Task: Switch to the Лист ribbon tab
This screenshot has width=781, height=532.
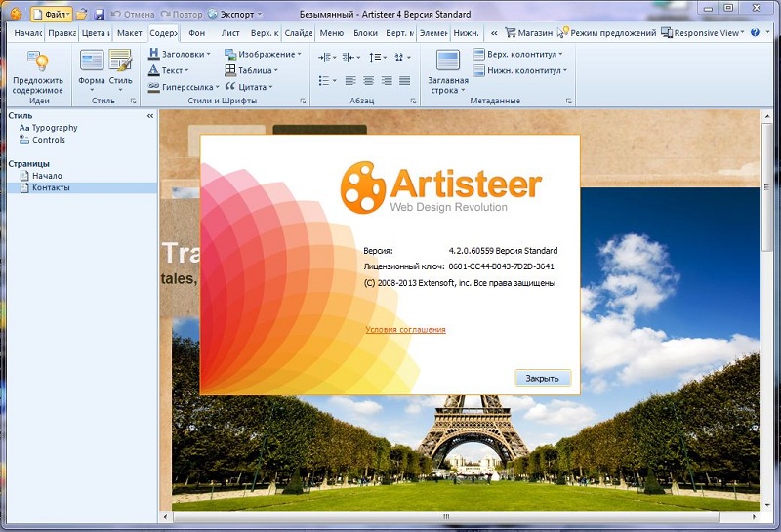Action: 230,33
